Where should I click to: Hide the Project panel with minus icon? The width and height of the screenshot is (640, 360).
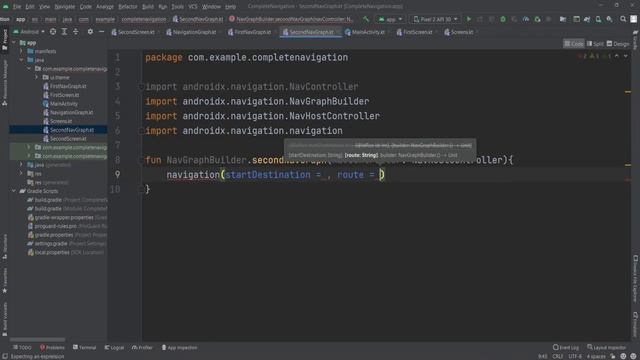(101, 32)
